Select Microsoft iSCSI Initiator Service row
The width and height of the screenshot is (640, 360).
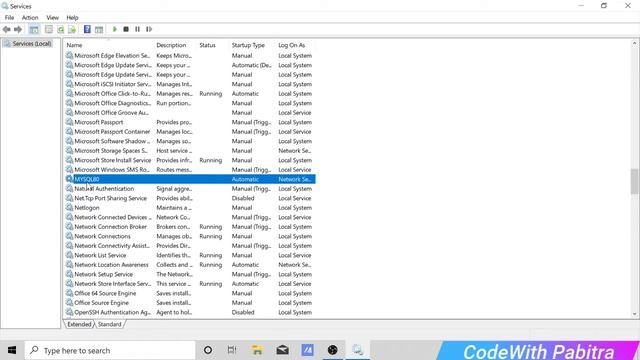tap(190, 84)
